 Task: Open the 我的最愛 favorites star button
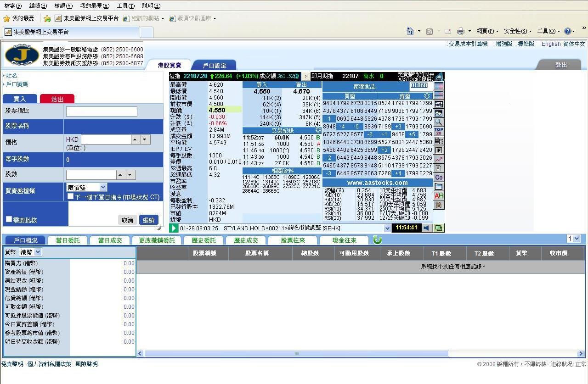coord(19,18)
